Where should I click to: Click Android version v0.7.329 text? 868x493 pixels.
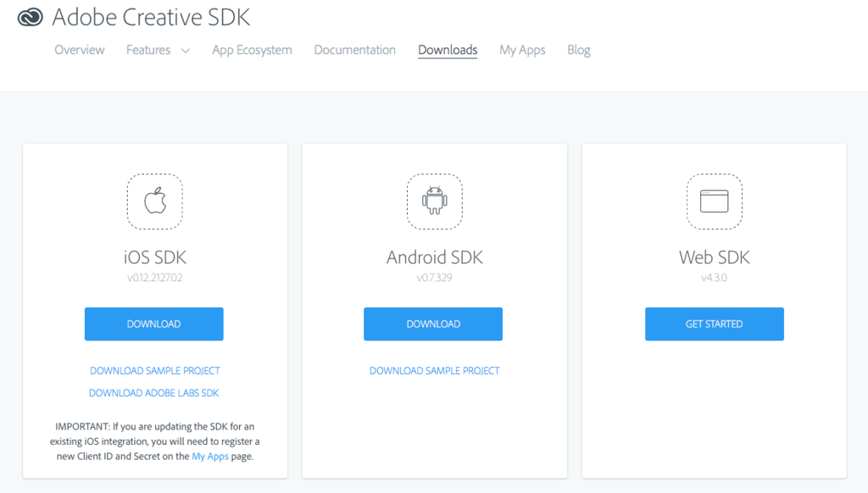click(435, 278)
